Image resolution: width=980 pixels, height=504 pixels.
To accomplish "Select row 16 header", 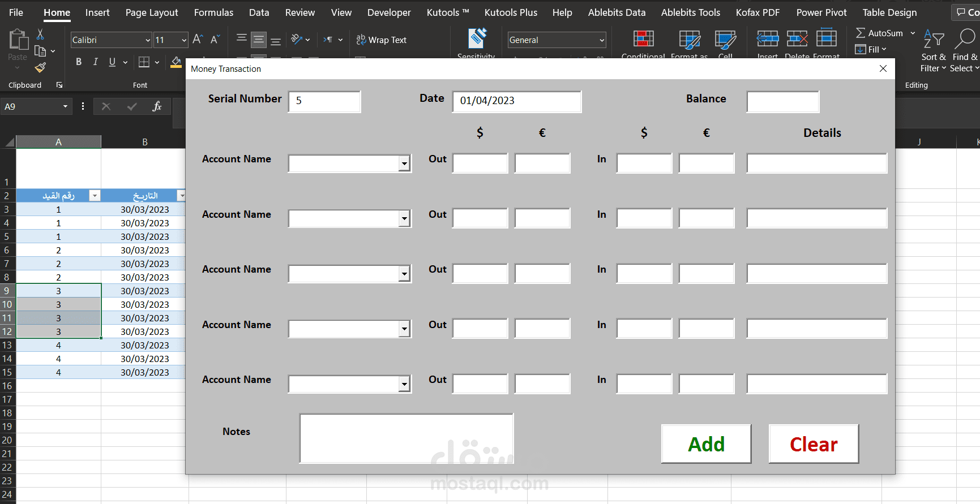I will [7, 386].
